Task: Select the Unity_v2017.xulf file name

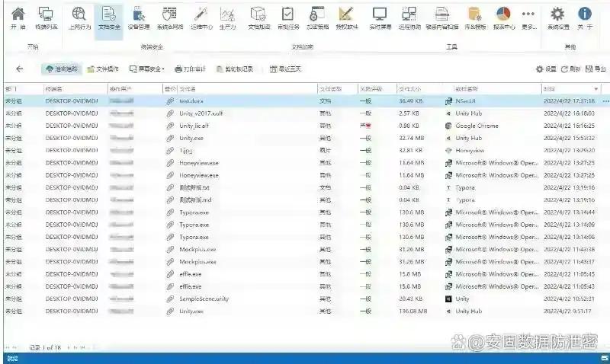Action: [201, 113]
